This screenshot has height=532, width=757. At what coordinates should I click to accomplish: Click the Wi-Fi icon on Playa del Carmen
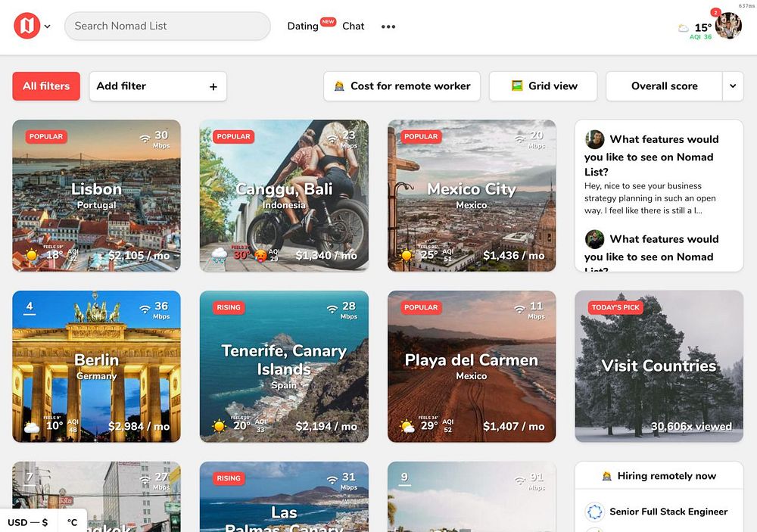(519, 310)
